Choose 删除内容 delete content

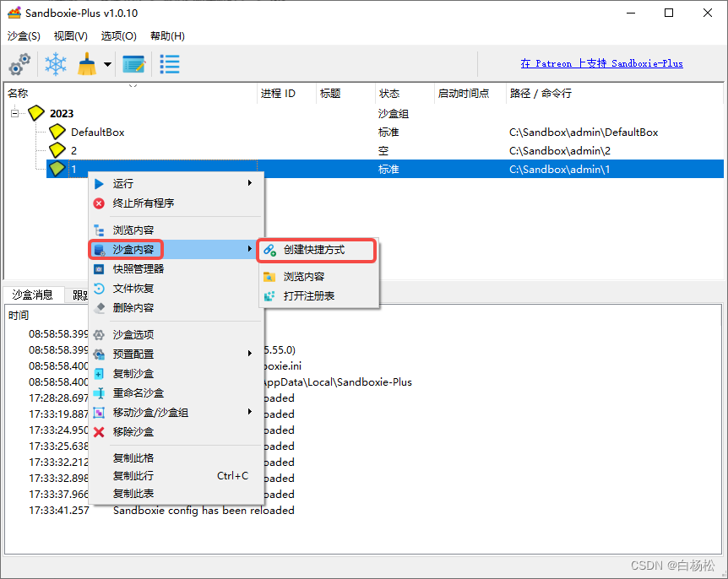(176, 308)
